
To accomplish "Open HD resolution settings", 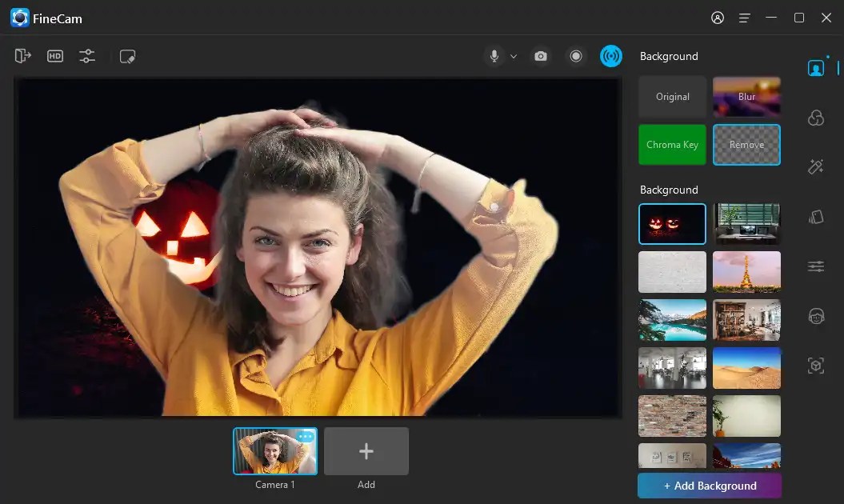I will [54, 56].
